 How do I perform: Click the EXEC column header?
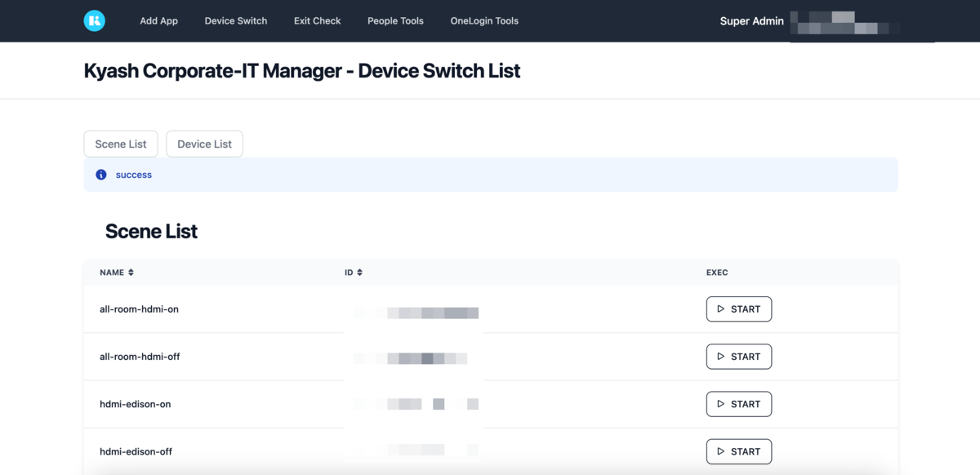[717, 273]
